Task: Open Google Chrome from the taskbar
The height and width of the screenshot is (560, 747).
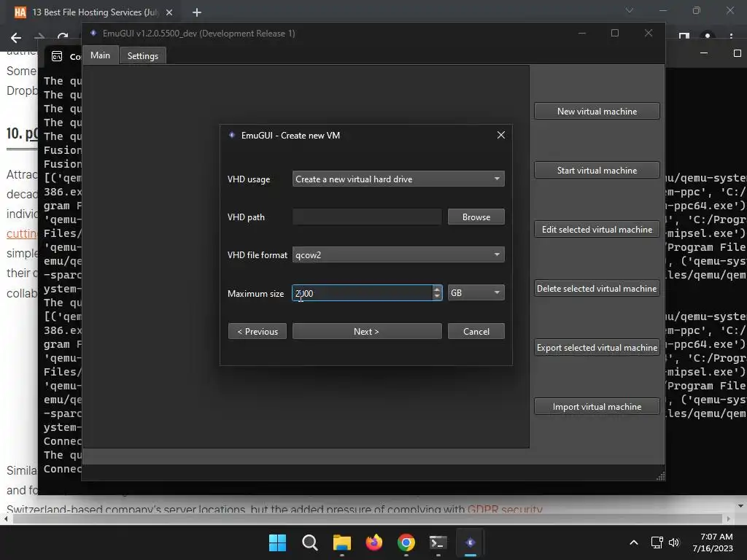Action: pos(406,542)
